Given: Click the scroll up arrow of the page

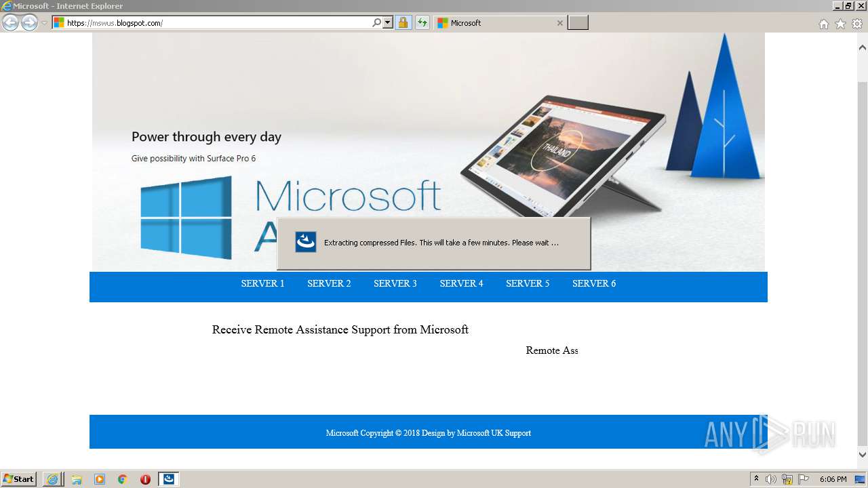Looking at the screenshot, I should pos(863,48).
